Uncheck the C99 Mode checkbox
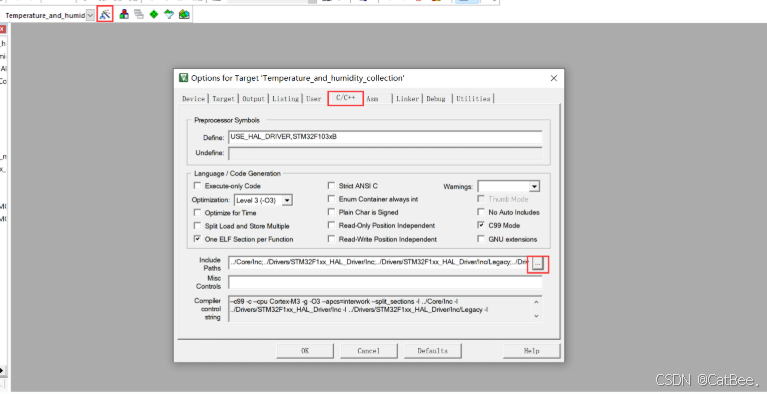 coord(481,226)
